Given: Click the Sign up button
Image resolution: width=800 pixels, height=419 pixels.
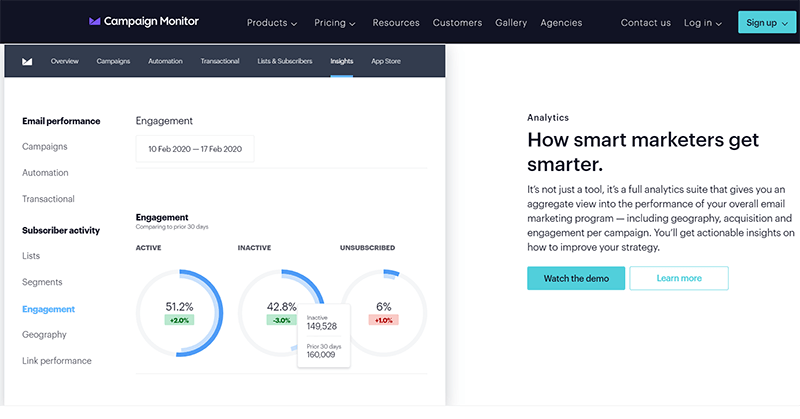Looking at the screenshot, I should [766, 22].
